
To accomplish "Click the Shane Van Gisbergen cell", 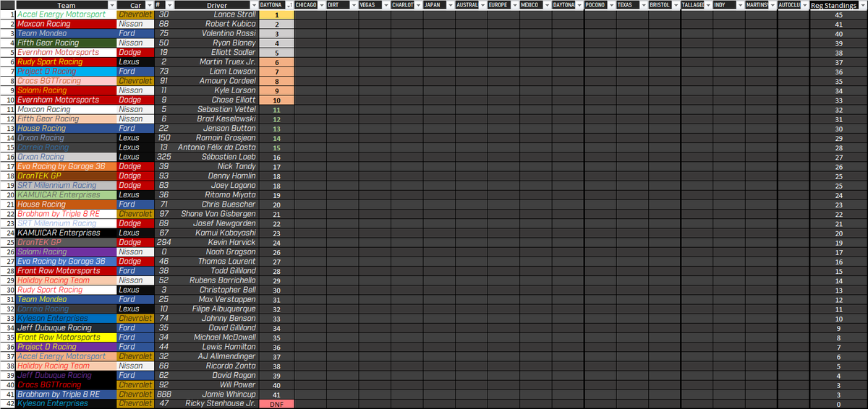I will pyautogui.click(x=216, y=214).
